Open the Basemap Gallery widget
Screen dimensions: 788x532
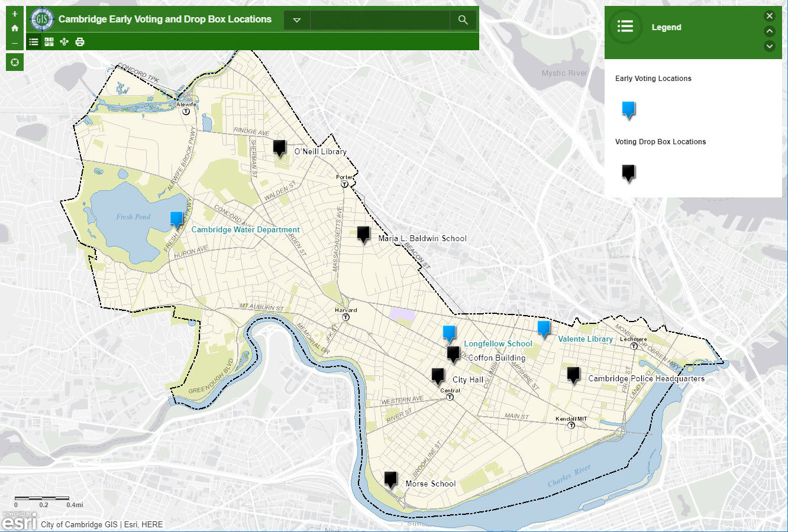49,42
